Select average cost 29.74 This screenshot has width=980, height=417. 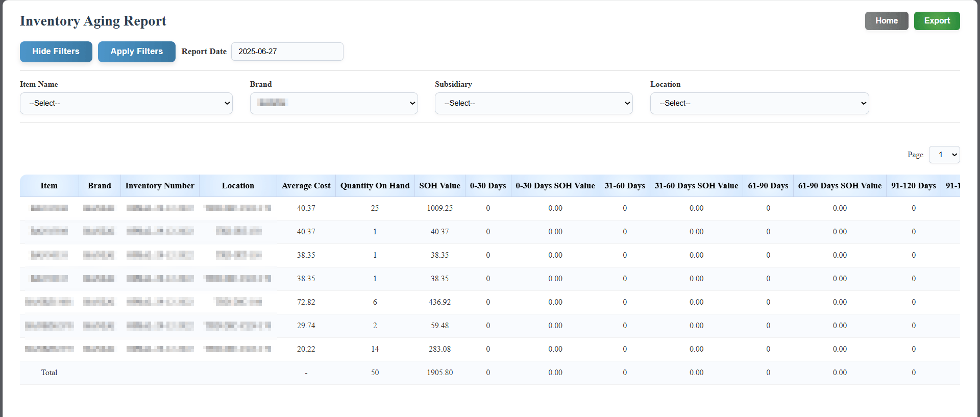(306, 326)
